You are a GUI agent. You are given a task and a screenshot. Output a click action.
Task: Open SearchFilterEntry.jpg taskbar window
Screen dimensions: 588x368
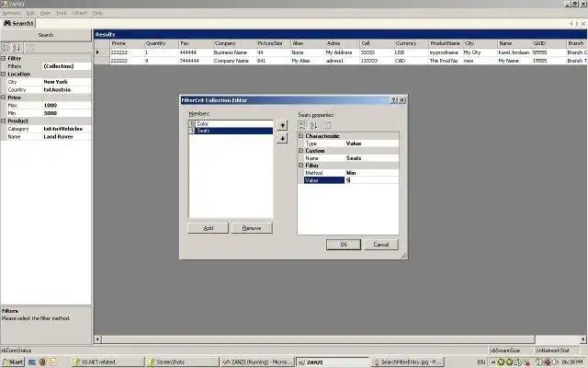tap(408, 362)
